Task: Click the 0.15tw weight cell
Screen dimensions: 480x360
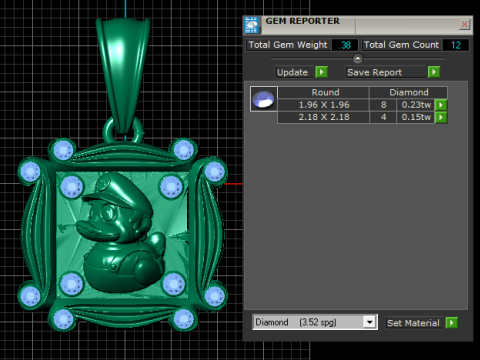Action: (x=416, y=117)
